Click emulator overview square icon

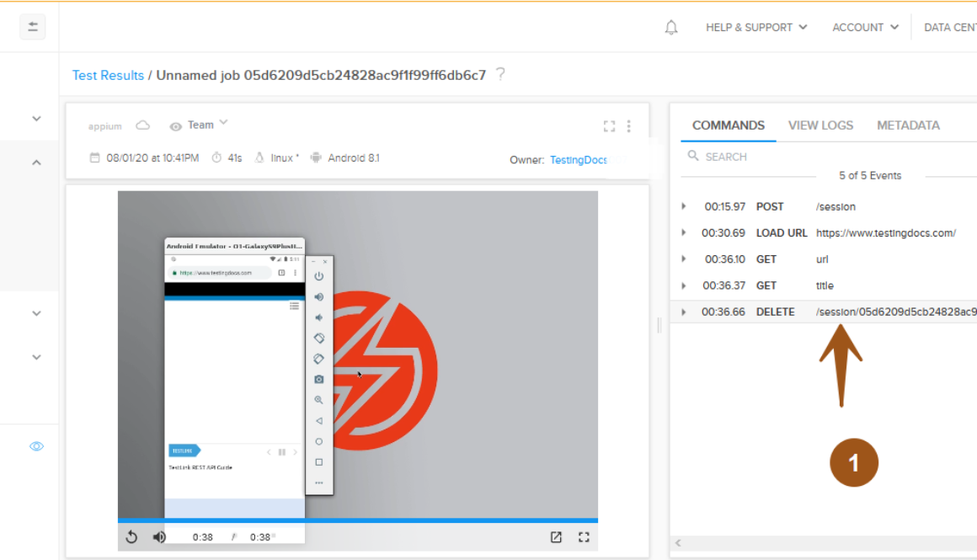click(319, 462)
